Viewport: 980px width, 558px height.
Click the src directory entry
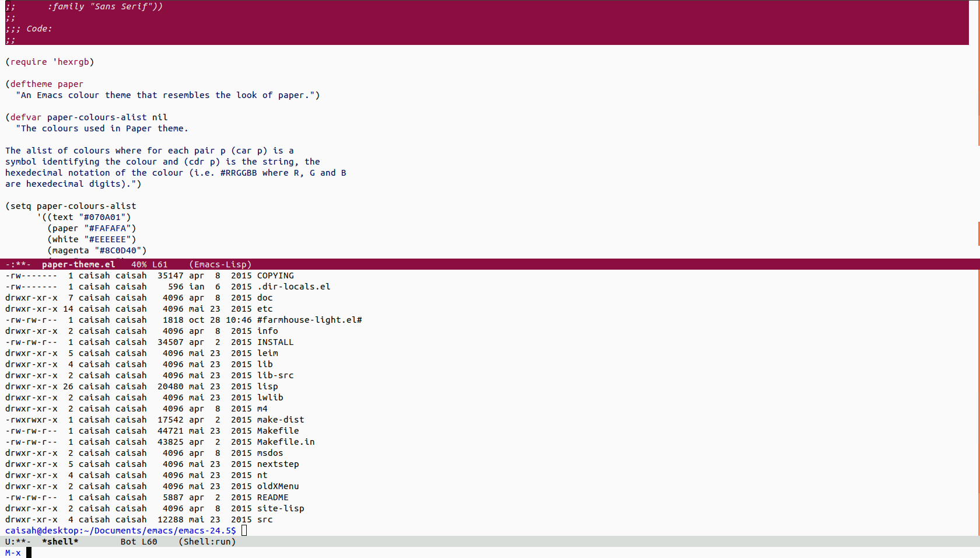[x=265, y=519]
